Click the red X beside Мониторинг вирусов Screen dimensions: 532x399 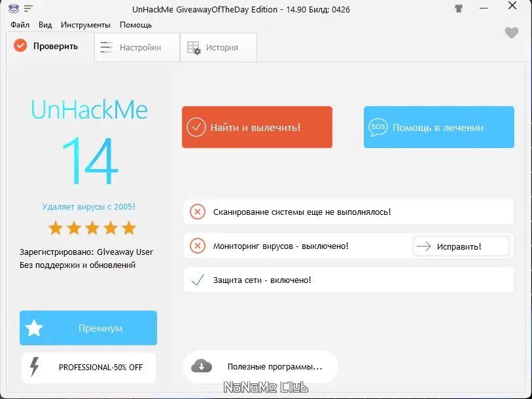(198, 246)
